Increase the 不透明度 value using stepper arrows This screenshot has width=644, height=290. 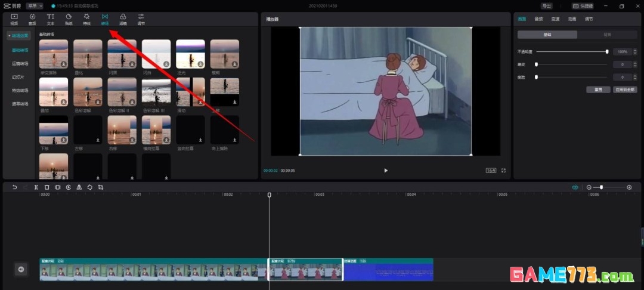[635, 52]
